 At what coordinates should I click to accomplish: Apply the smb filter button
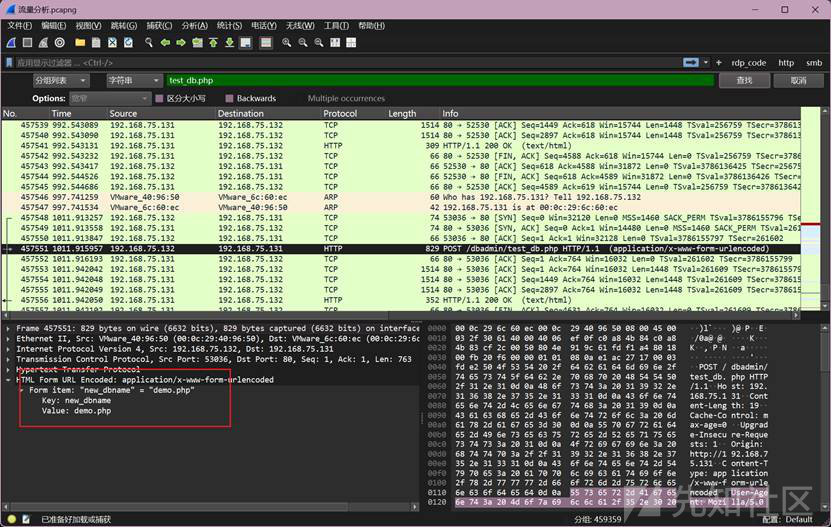(814, 63)
